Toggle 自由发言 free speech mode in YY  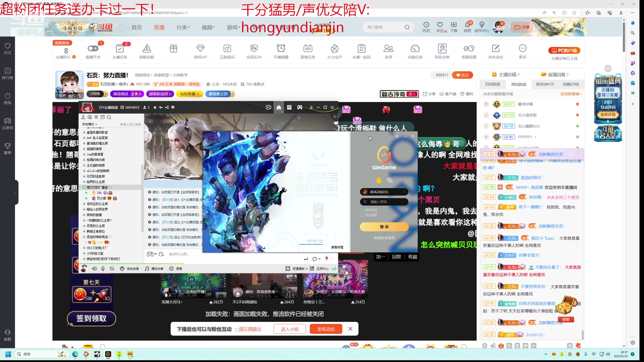coord(130,268)
